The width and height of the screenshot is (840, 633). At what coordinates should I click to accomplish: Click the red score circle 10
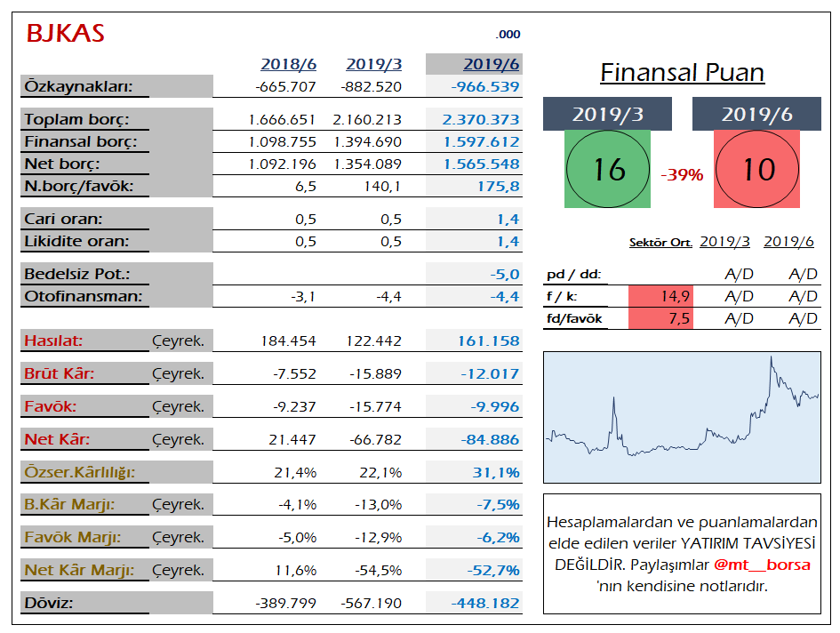(x=757, y=169)
